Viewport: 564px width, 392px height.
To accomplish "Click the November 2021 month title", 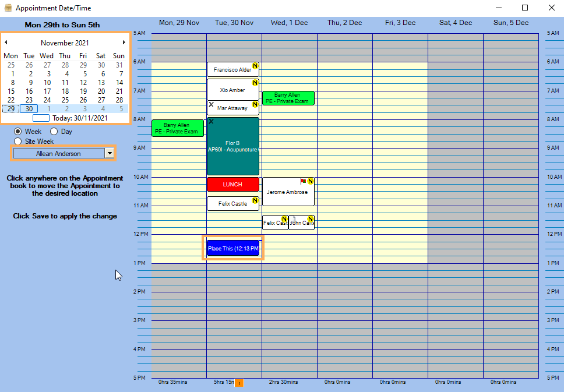I will pyautogui.click(x=65, y=43).
